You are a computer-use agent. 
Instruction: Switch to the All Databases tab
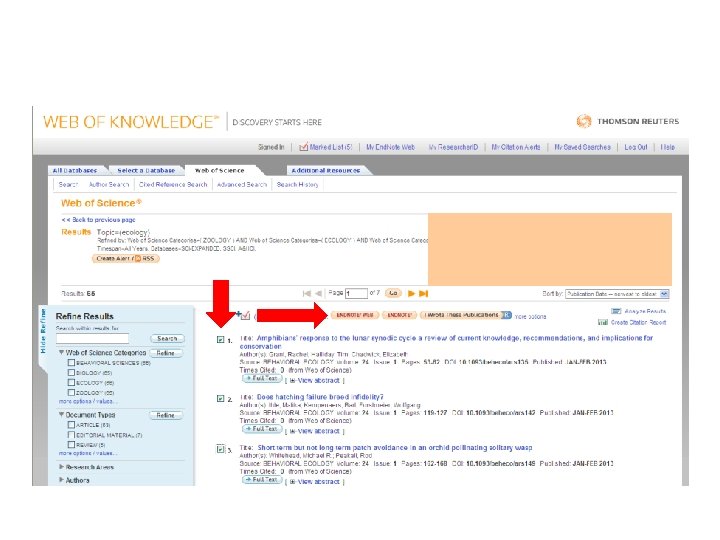74,170
